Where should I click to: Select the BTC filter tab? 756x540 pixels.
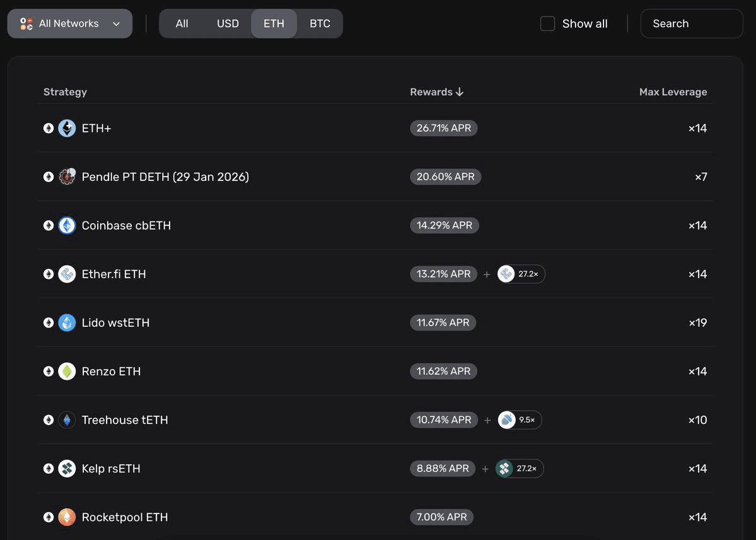[320, 24]
